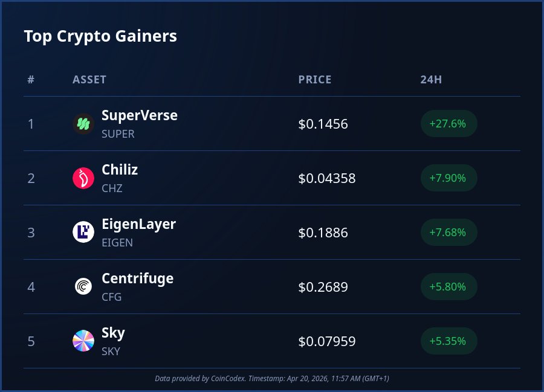Open the EigenLayer asset name link
This screenshot has height=392, width=544.
pos(138,224)
